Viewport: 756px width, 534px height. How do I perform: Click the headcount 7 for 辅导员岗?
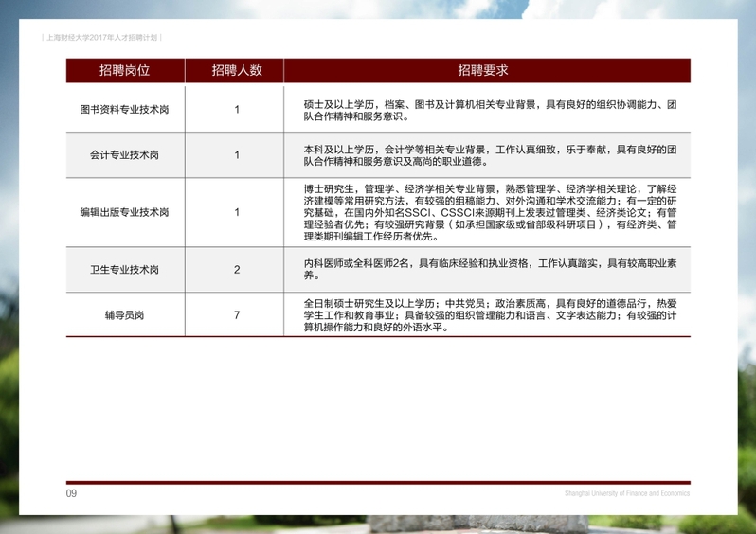[237, 314]
